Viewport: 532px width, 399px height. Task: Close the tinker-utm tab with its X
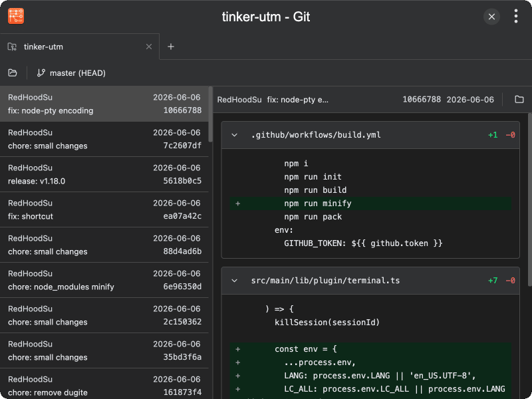coord(148,47)
